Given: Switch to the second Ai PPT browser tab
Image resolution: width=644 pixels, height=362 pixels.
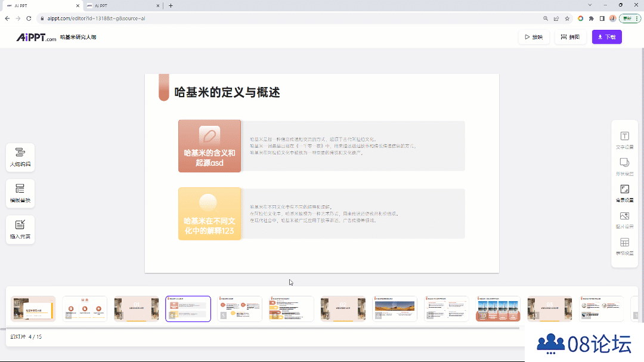Looking at the screenshot, I should coord(122,6).
